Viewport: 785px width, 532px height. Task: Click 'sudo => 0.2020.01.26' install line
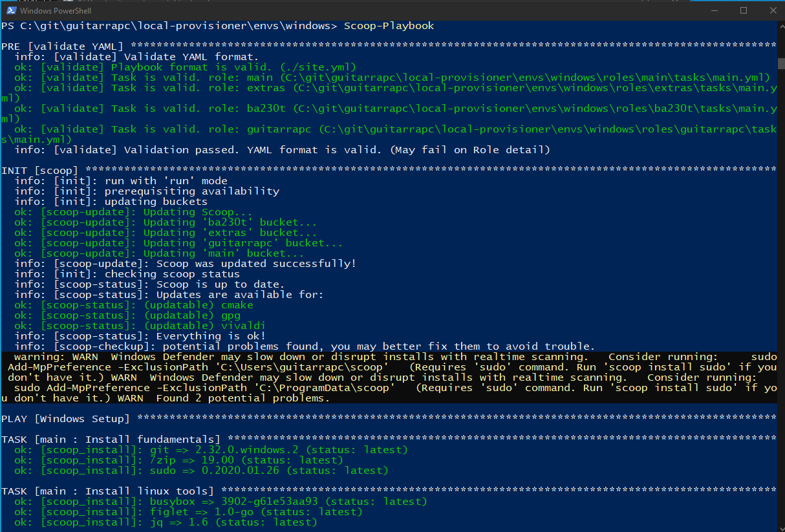pyautogui.click(x=201, y=471)
